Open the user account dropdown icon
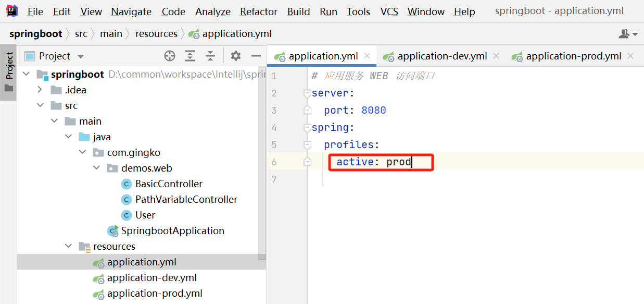 point(628,34)
